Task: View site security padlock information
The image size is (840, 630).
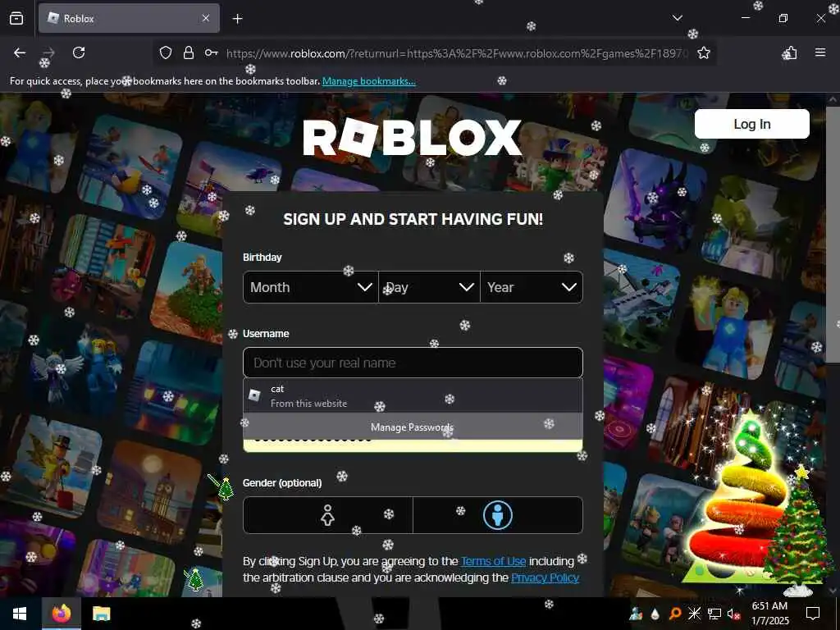Action: click(x=188, y=52)
